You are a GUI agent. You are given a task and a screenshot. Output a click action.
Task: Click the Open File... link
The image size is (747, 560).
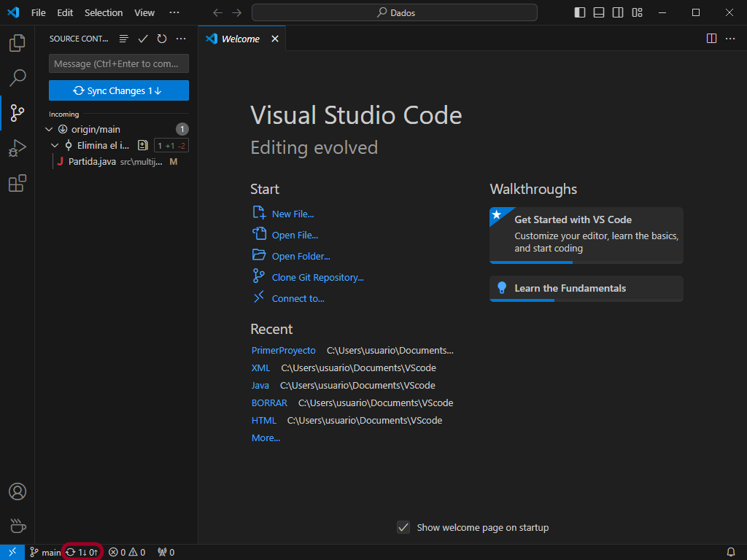(295, 236)
